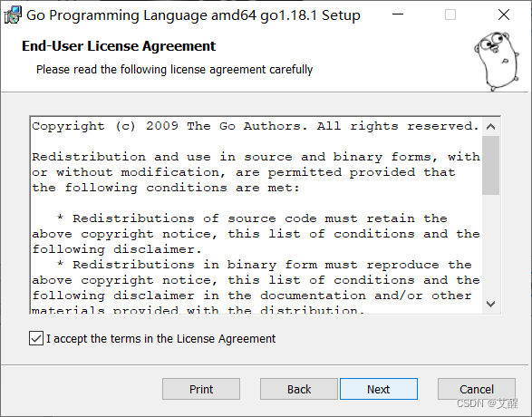Click the grayed-out maximize window button

(x=450, y=15)
